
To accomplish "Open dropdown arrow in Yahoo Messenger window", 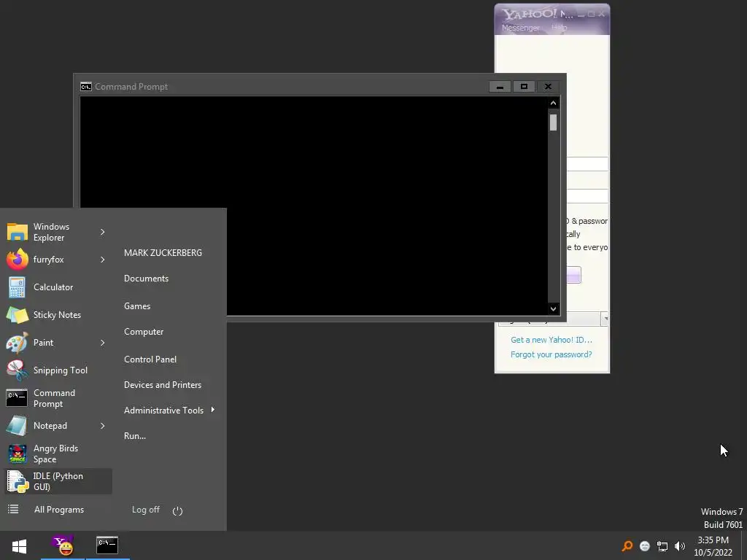I will point(605,318).
